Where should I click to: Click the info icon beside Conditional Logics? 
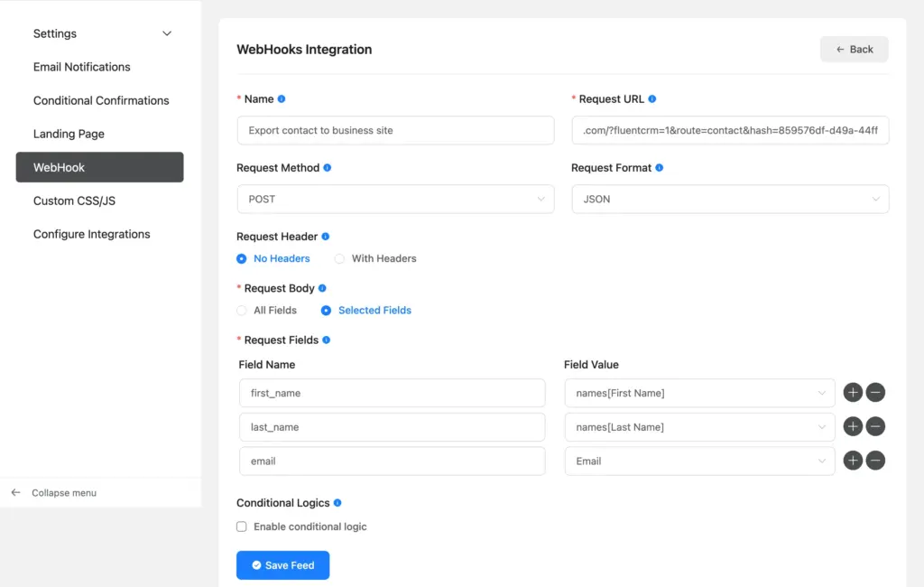[x=337, y=503]
